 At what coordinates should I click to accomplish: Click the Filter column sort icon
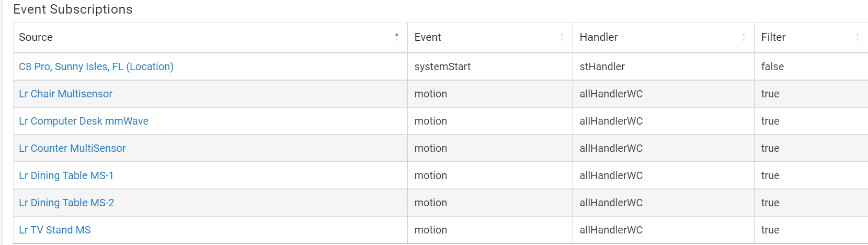pos(857,37)
